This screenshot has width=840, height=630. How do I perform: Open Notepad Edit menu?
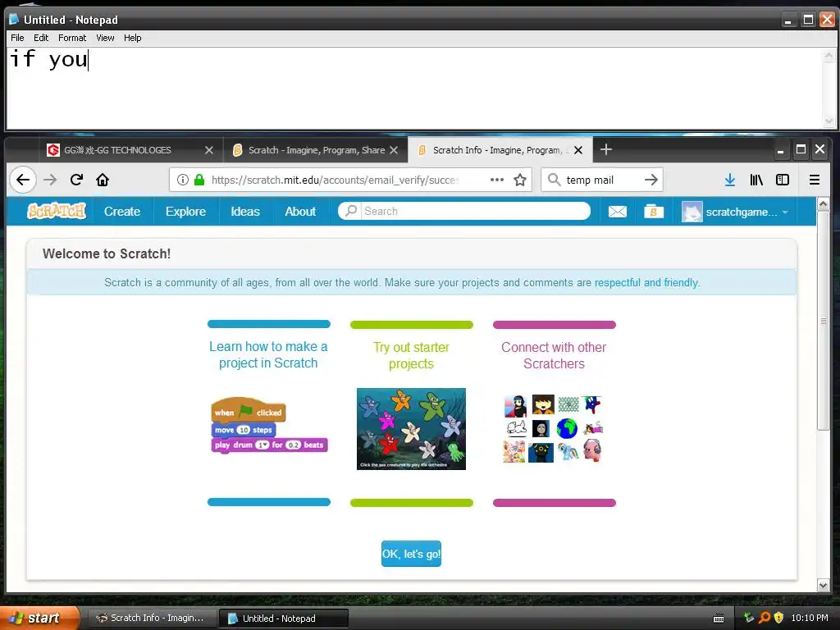[x=41, y=38]
